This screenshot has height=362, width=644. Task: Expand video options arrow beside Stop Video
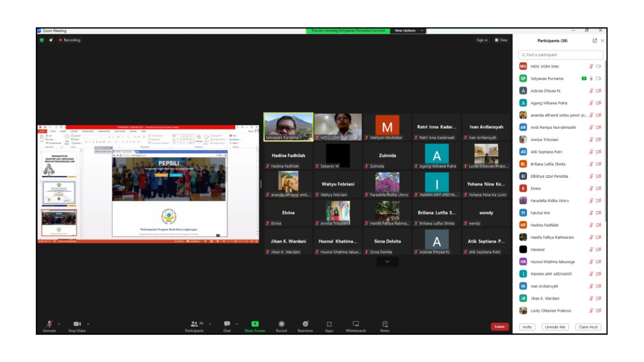pos(88,324)
